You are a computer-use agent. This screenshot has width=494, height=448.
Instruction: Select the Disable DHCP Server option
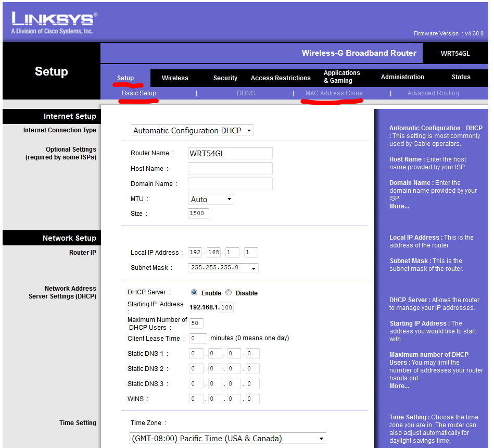pos(229,293)
